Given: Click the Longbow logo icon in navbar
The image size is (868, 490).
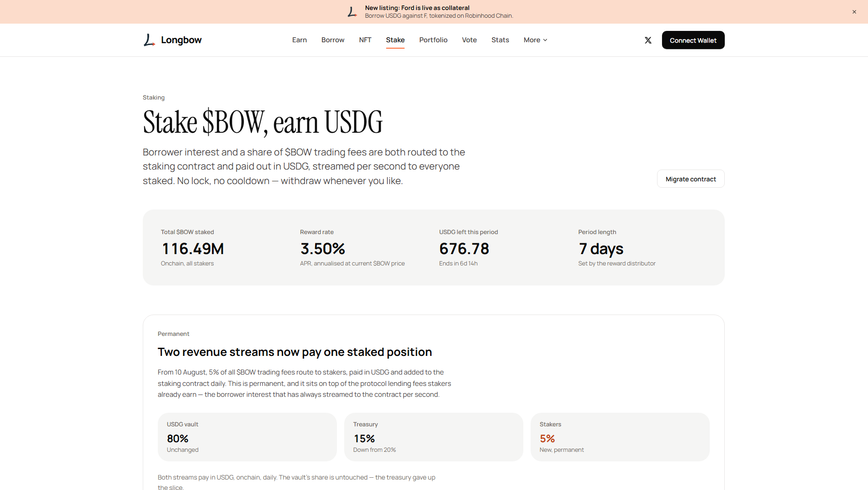Looking at the screenshot, I should click(149, 40).
